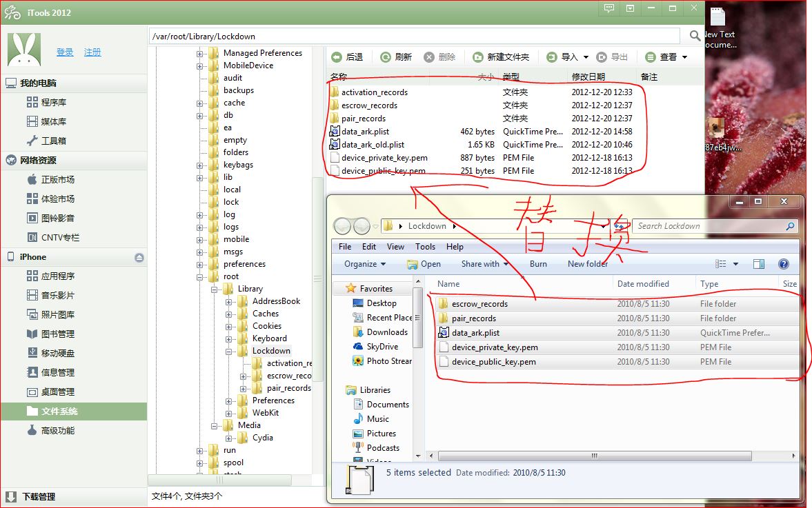Click the search magnifier icon in iTools
Viewport: 812px width, 508px height.
695,36
